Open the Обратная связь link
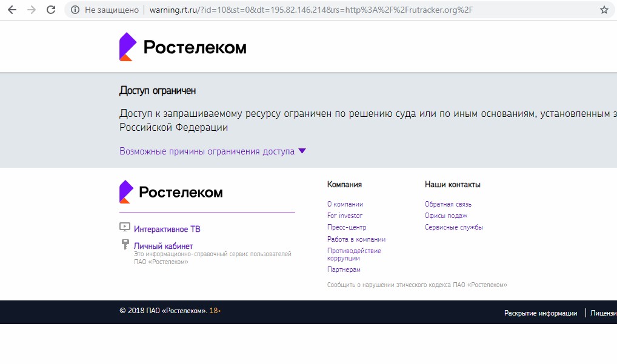The width and height of the screenshot is (617, 364). tap(448, 204)
